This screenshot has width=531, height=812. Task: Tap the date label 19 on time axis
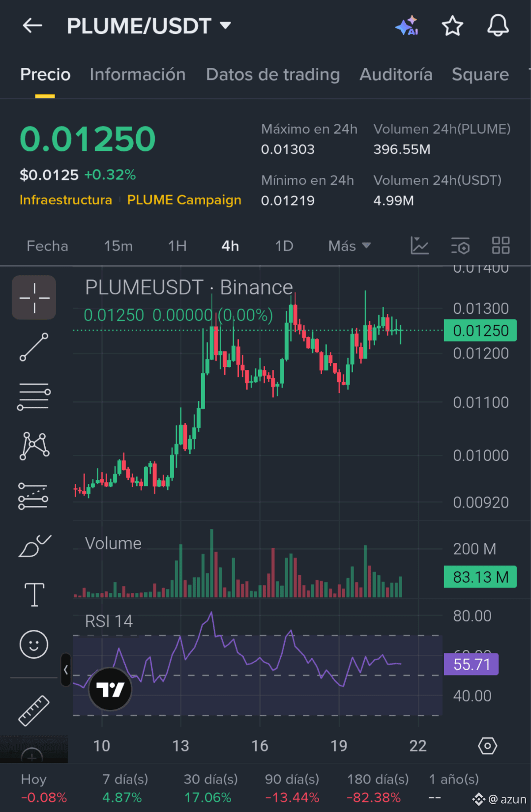[x=339, y=746]
